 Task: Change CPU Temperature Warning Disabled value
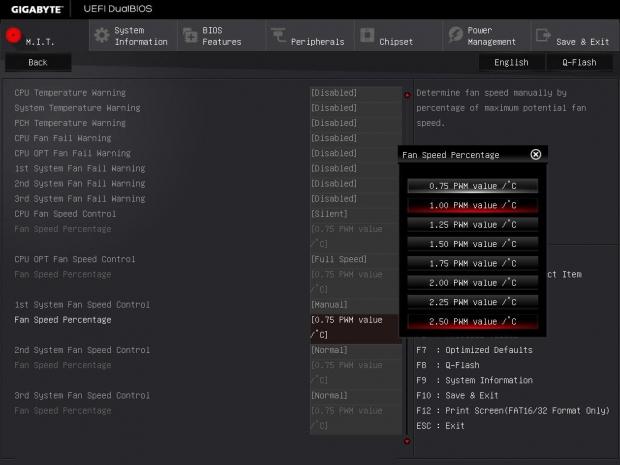(356, 93)
